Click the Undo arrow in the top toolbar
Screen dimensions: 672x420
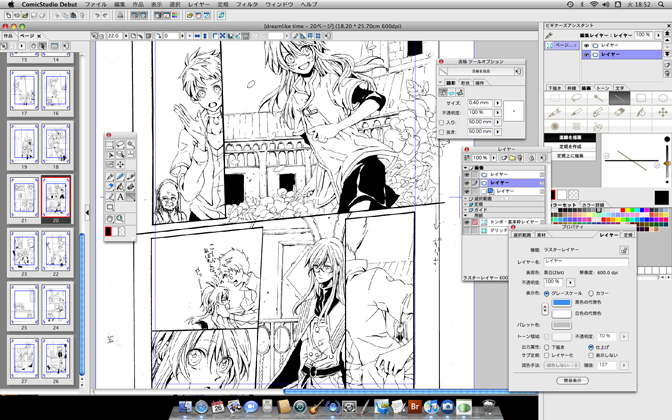click(97, 15)
